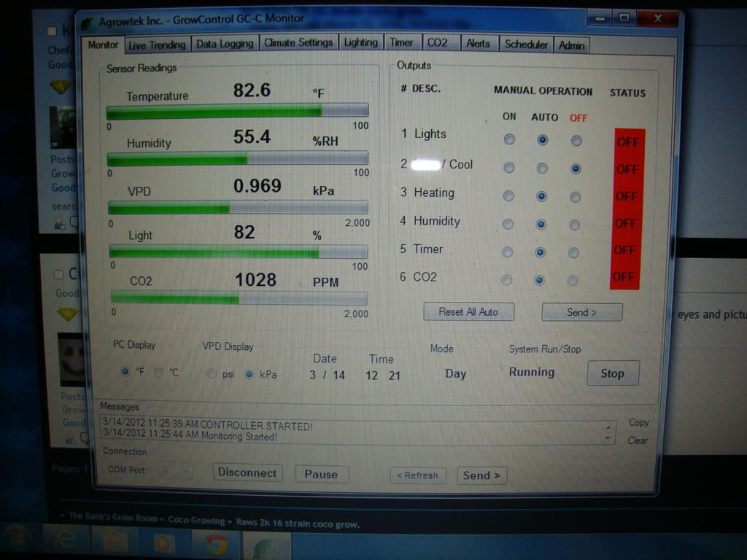The image size is (747, 560).
Task: Select kPa for VPD Display
Action: [x=249, y=374]
